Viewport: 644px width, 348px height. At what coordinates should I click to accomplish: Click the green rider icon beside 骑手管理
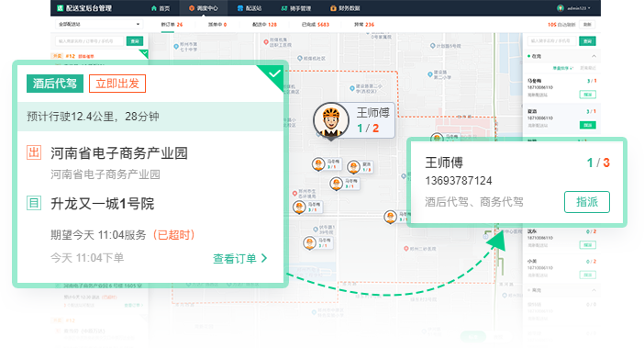tap(283, 8)
